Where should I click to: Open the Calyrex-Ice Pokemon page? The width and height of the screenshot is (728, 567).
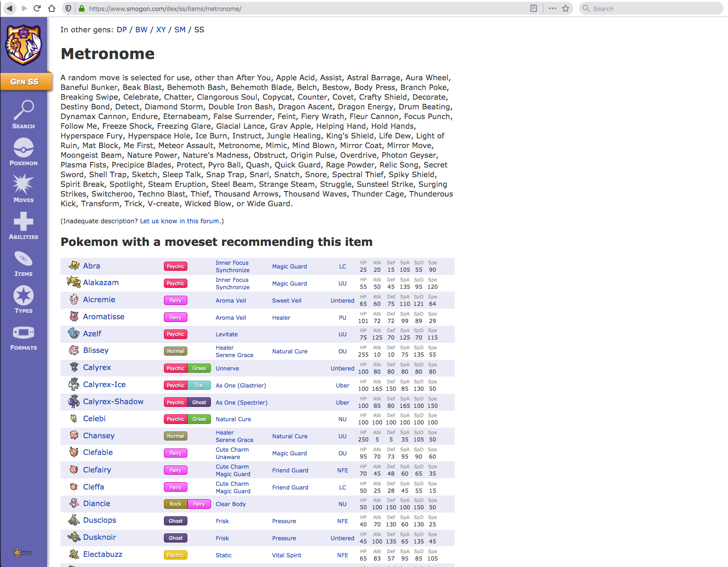(x=104, y=384)
